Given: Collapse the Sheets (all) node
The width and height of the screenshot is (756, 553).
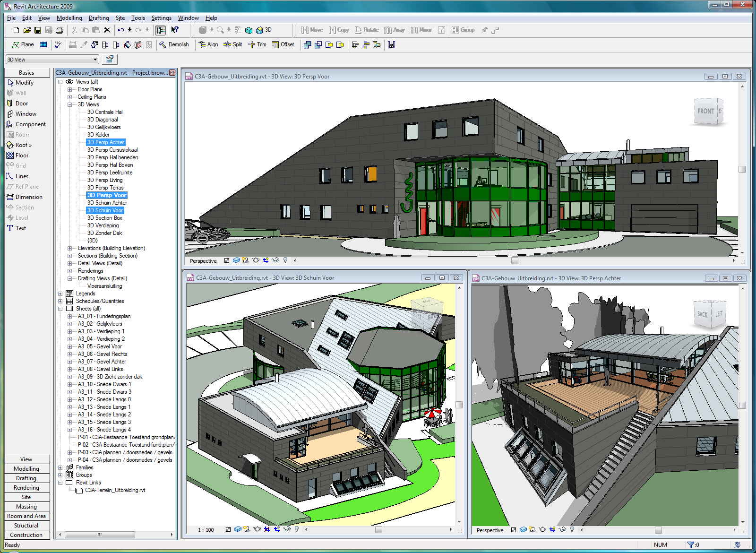Looking at the screenshot, I should click(x=60, y=309).
